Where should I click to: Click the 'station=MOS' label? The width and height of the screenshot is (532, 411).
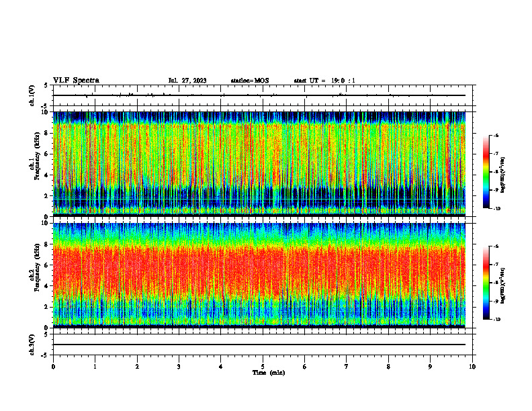(x=250, y=81)
